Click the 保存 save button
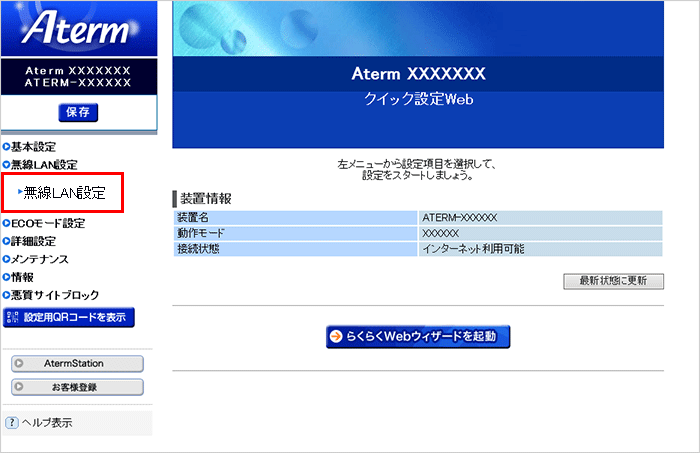The width and height of the screenshot is (700, 453). pyautogui.click(x=78, y=112)
